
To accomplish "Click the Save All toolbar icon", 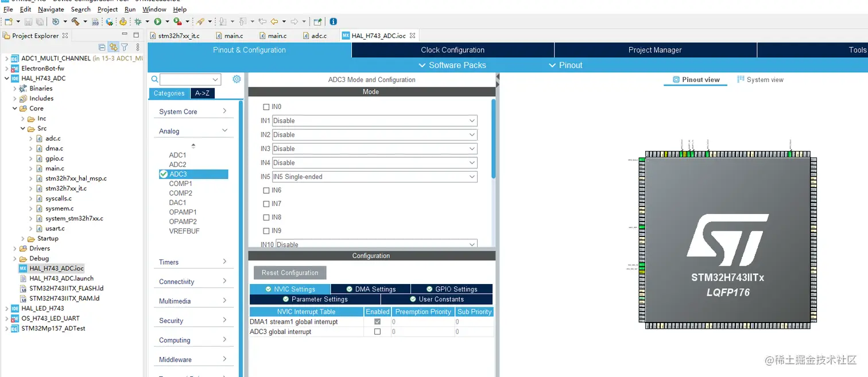I will point(40,22).
